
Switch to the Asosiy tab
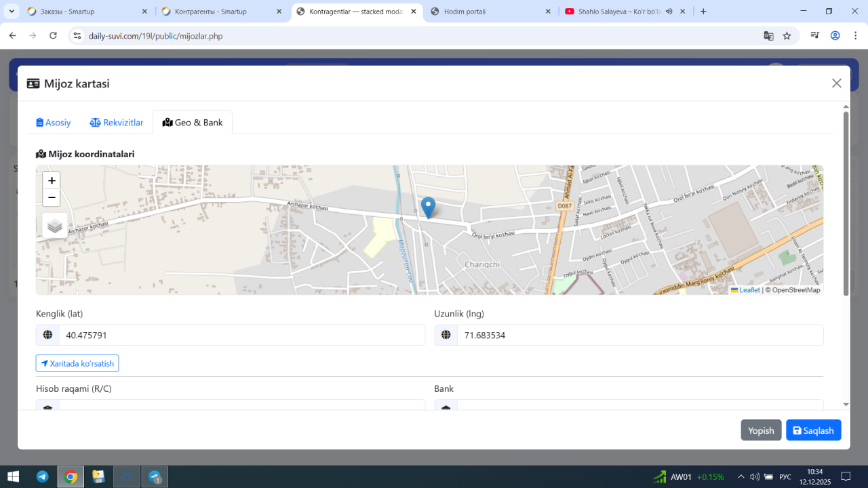[54, 123]
